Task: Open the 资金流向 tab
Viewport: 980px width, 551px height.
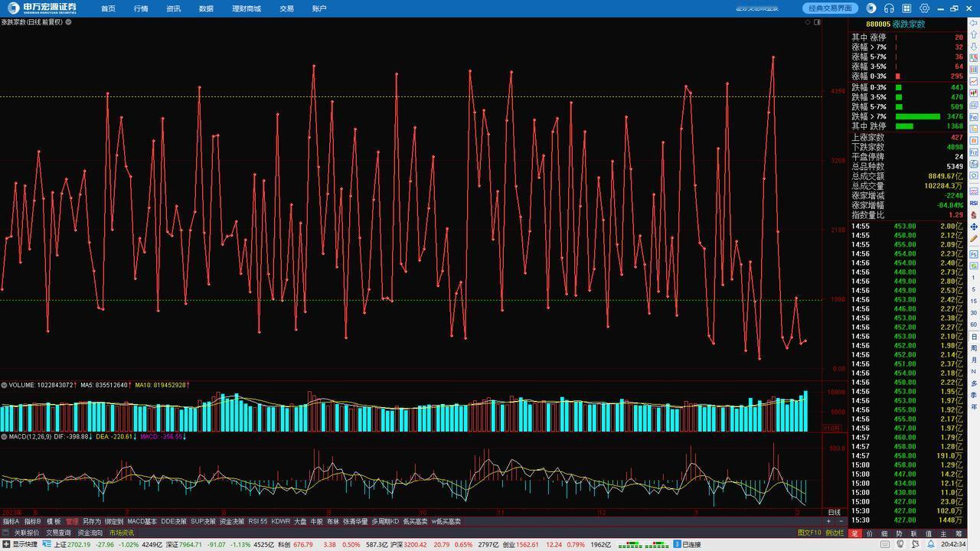Action: point(90,533)
